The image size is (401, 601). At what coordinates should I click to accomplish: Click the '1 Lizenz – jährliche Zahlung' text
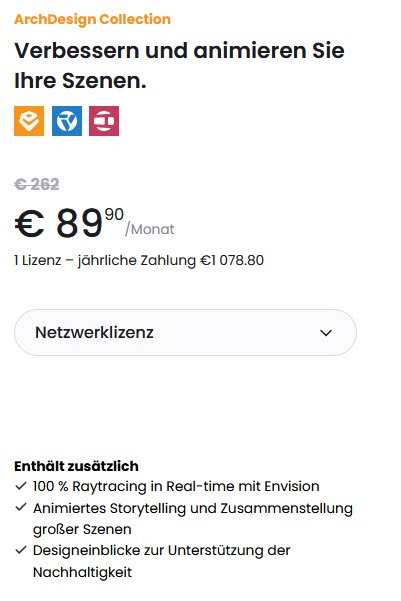(105, 261)
